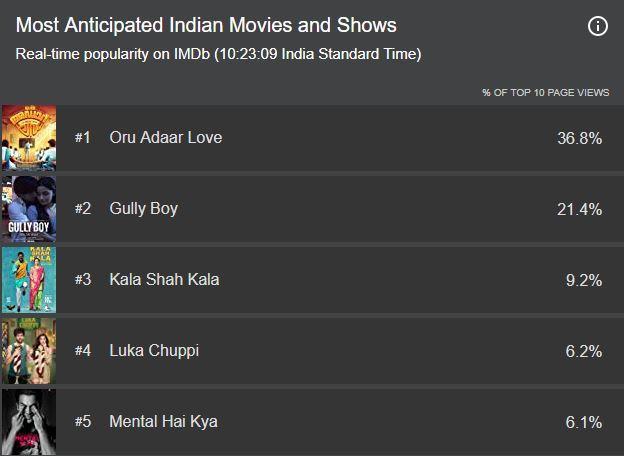Viewport: 624px width, 456px height.
Task: Select the Luka Chuppi title
Action: tap(154, 351)
